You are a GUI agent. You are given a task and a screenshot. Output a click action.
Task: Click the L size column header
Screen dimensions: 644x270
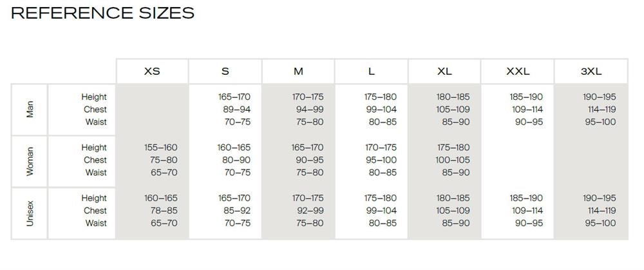point(372,72)
